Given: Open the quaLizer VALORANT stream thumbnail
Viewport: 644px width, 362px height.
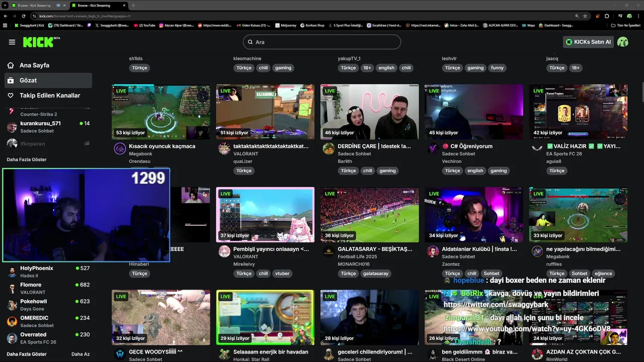Looking at the screenshot, I should click(x=265, y=112).
